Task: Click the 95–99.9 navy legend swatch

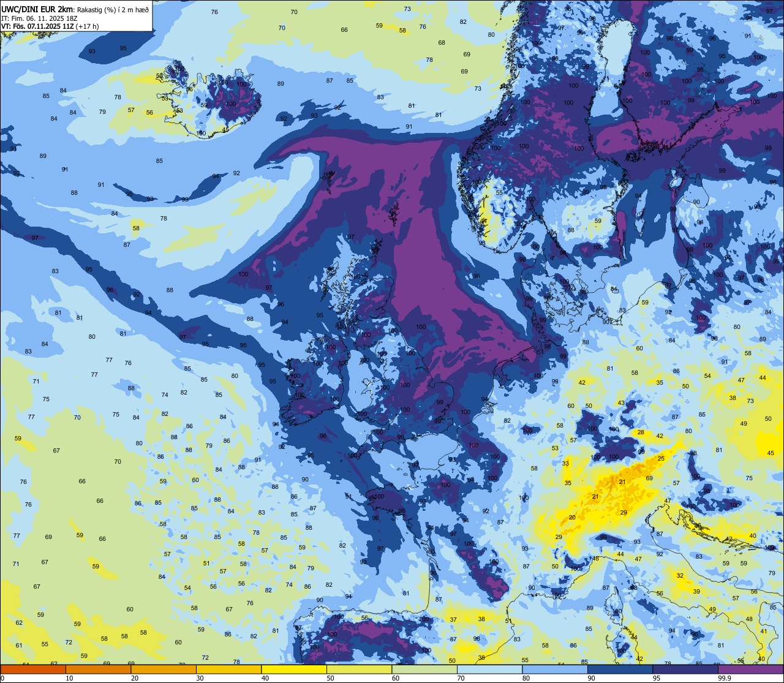Action: click(x=685, y=670)
